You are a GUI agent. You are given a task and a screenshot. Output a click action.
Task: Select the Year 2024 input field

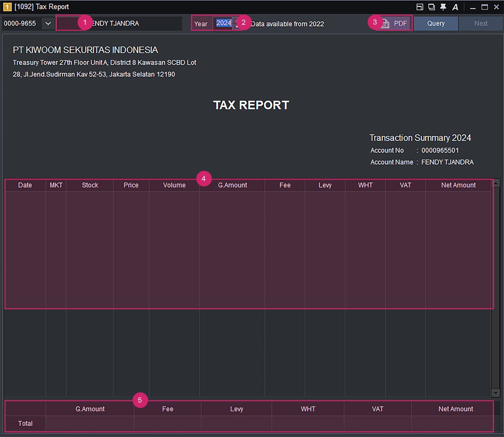[x=224, y=23]
